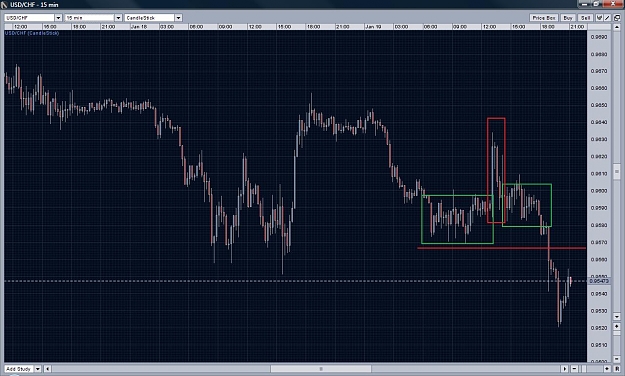Click the vertical scroll up arrow
Image resolution: width=625 pixels, height=376 pixels.
click(617, 27)
